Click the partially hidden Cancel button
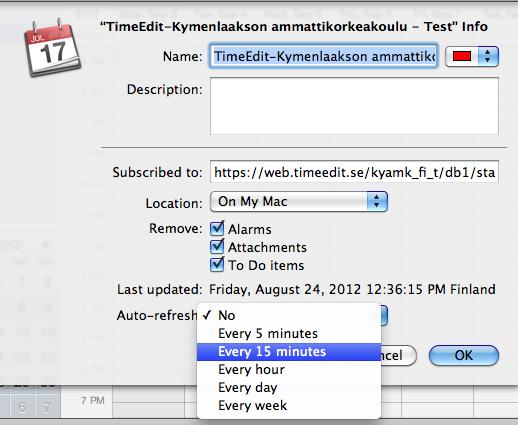 (398, 355)
